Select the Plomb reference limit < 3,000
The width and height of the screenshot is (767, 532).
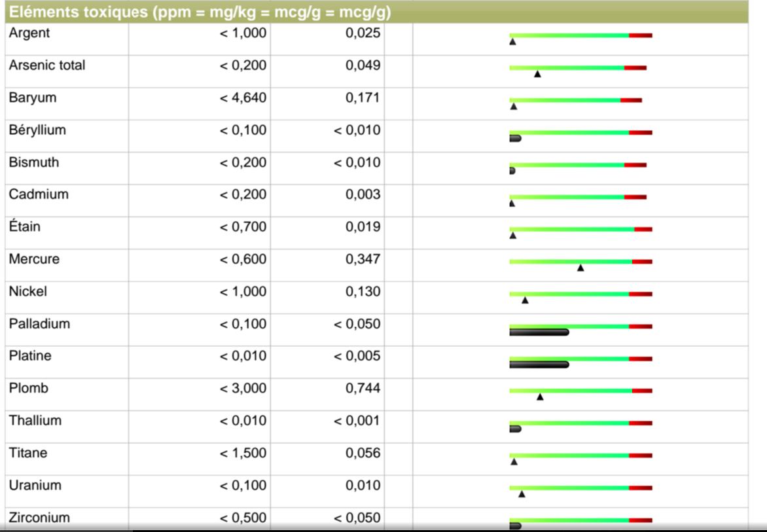coord(243,388)
